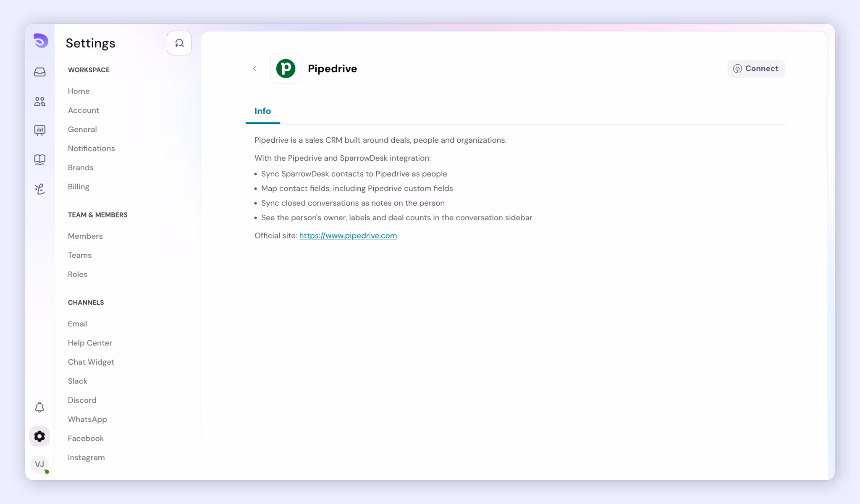
Task: Click the WORKSPACE section heading
Action: click(x=89, y=70)
